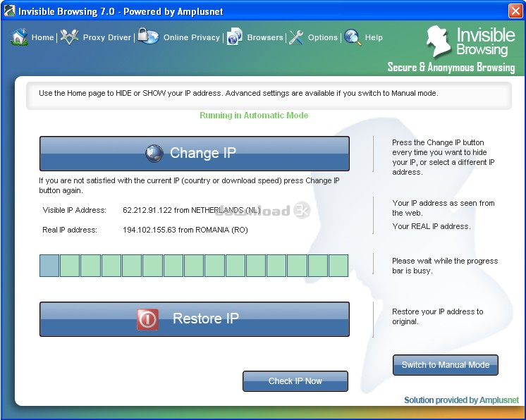Click the Online Privacy padlock globe icon

(148, 36)
